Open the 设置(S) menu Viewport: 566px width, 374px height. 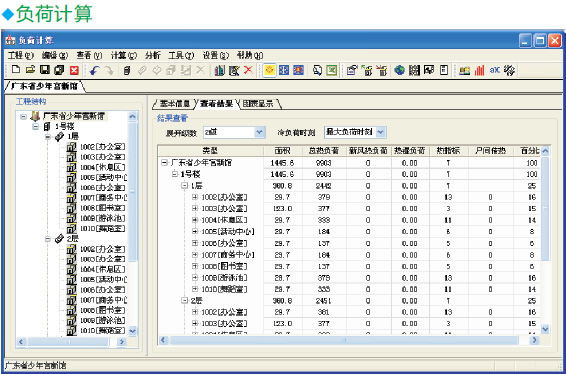click(215, 55)
